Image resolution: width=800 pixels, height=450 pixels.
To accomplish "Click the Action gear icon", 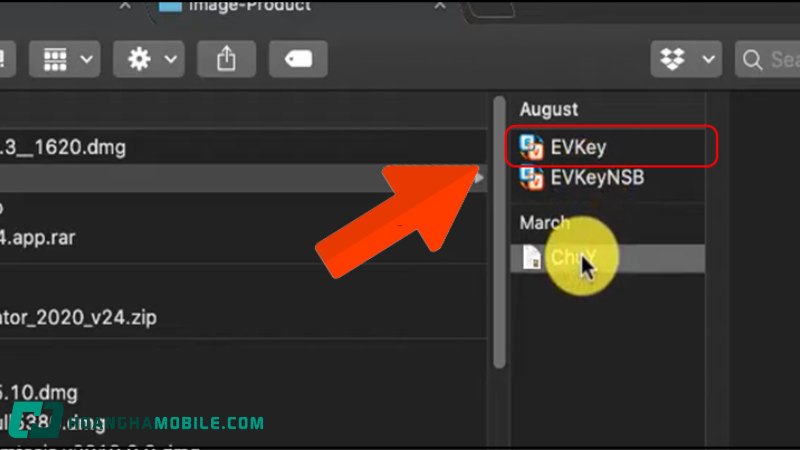I will [139, 59].
